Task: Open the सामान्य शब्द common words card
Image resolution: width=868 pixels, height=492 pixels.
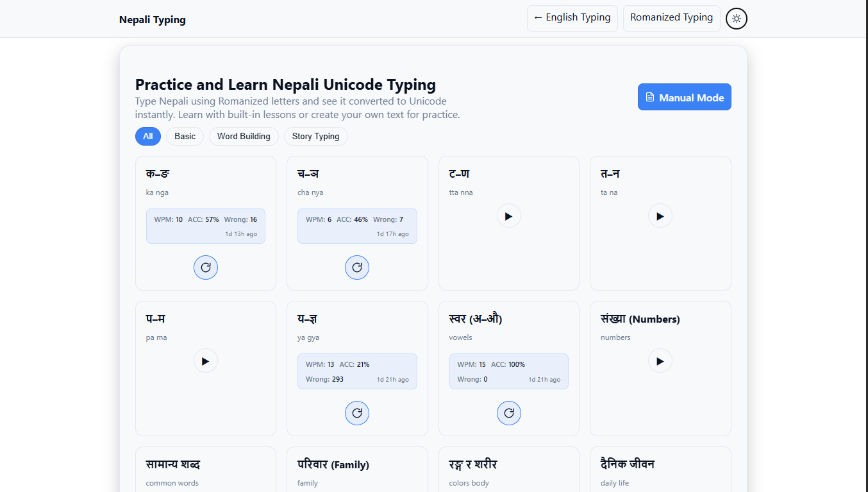Action: click(x=205, y=469)
